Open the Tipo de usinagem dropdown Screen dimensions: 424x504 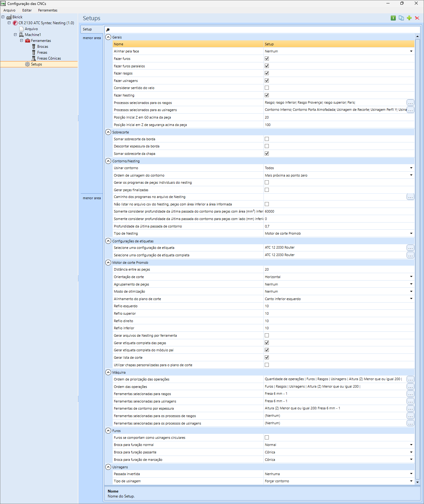(x=411, y=481)
